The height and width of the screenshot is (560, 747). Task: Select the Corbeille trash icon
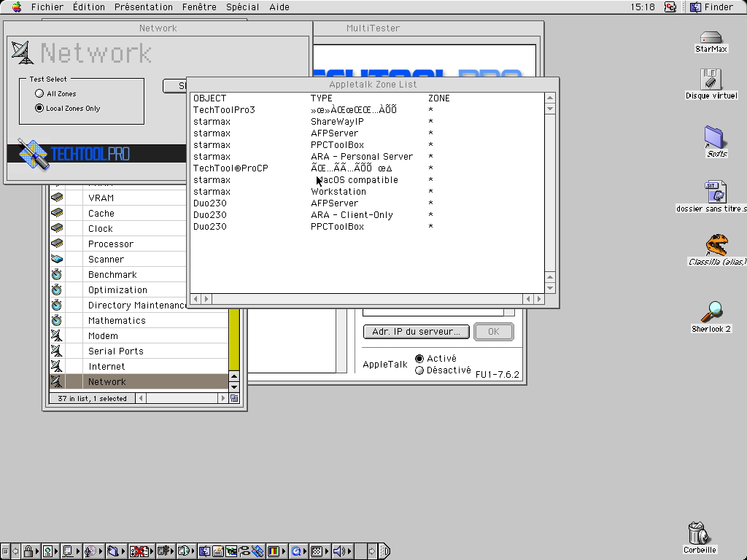tap(698, 533)
